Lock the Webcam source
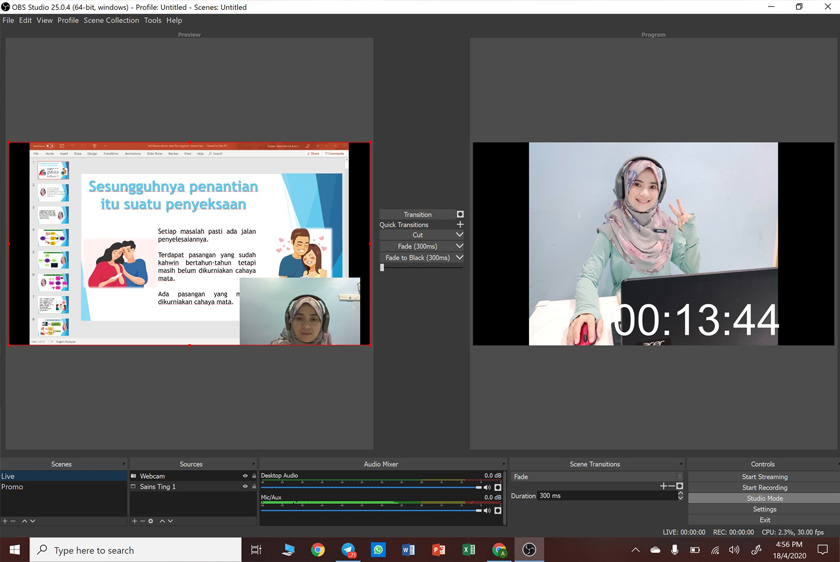This screenshot has height=562, width=840. tap(254, 476)
